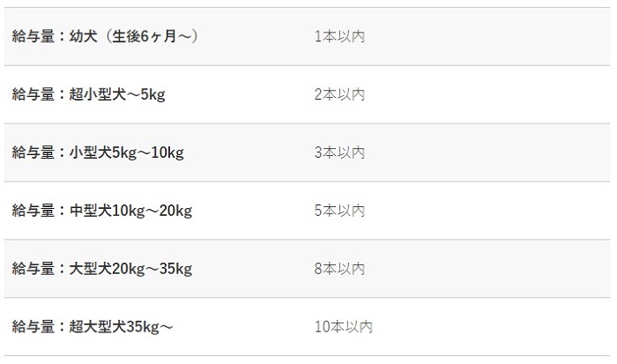Click the 1本以内 dosage value
The width and height of the screenshot is (617, 364).
click(x=339, y=36)
